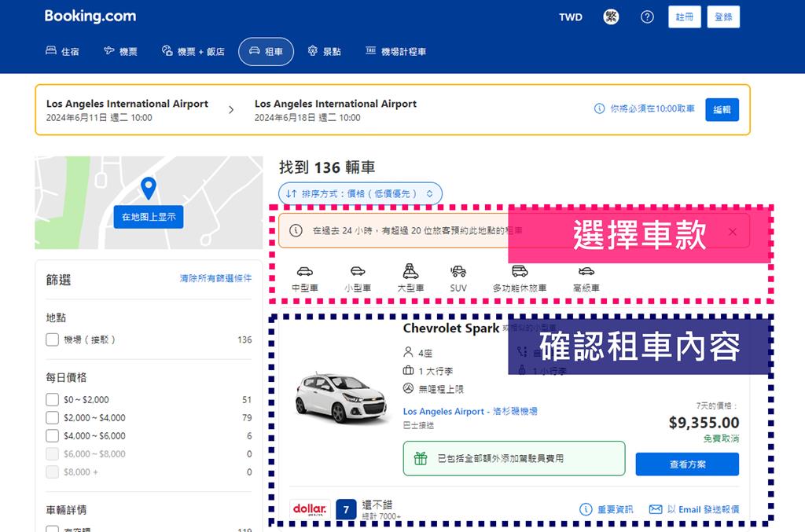Image resolution: width=805 pixels, height=532 pixels.
Task: Open the Los Angeles Airport - 洛杉磯機場 link
Action: [x=470, y=411]
